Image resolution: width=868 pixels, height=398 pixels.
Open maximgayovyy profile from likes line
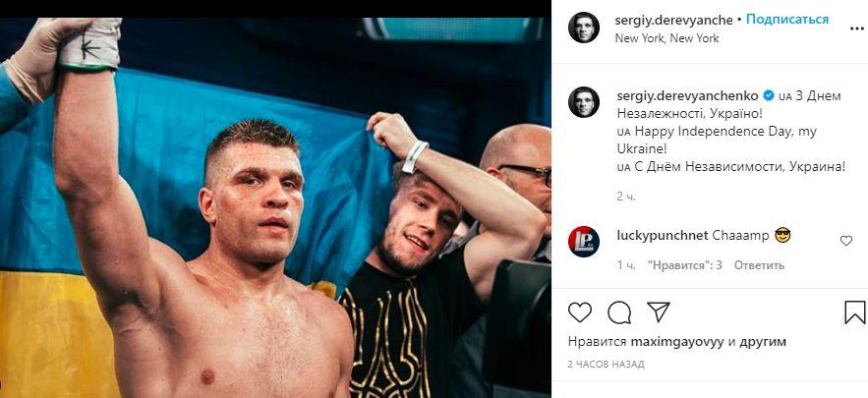[x=677, y=342]
